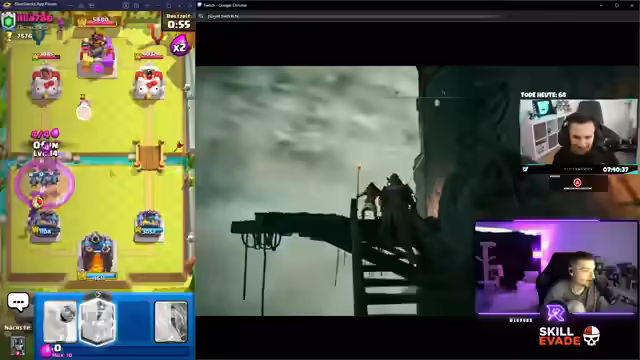Click the BlueStacks logo in title bar
The image size is (640, 360).
pyautogui.click(x=7, y=4)
